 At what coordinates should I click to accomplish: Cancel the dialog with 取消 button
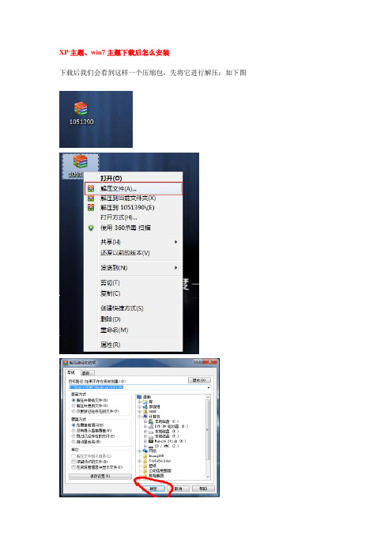[x=179, y=489]
